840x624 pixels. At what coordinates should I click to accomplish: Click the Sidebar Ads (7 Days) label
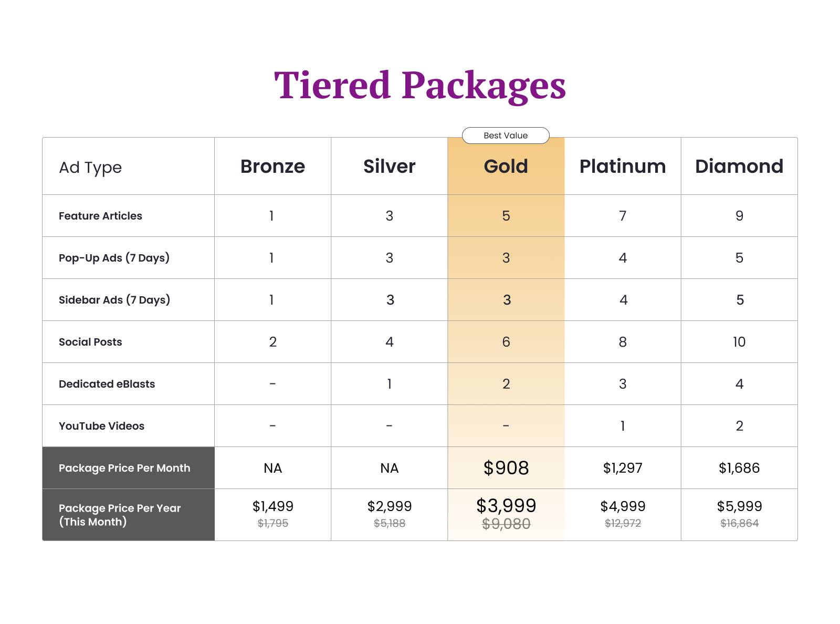tap(114, 300)
